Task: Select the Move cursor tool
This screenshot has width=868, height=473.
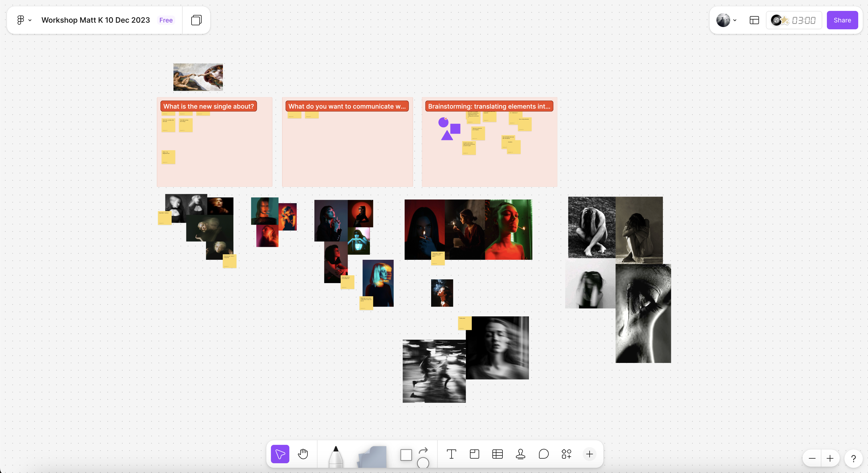Action: pyautogui.click(x=280, y=454)
